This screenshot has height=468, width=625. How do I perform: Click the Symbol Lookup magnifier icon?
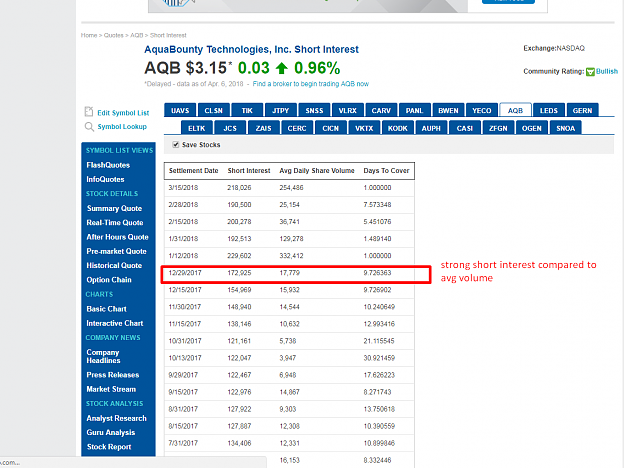tap(89, 127)
